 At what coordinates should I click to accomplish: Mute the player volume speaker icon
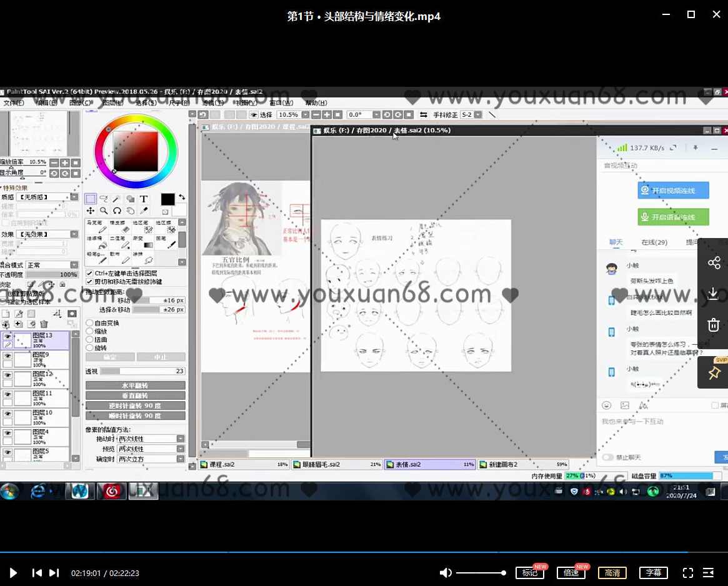(x=446, y=573)
